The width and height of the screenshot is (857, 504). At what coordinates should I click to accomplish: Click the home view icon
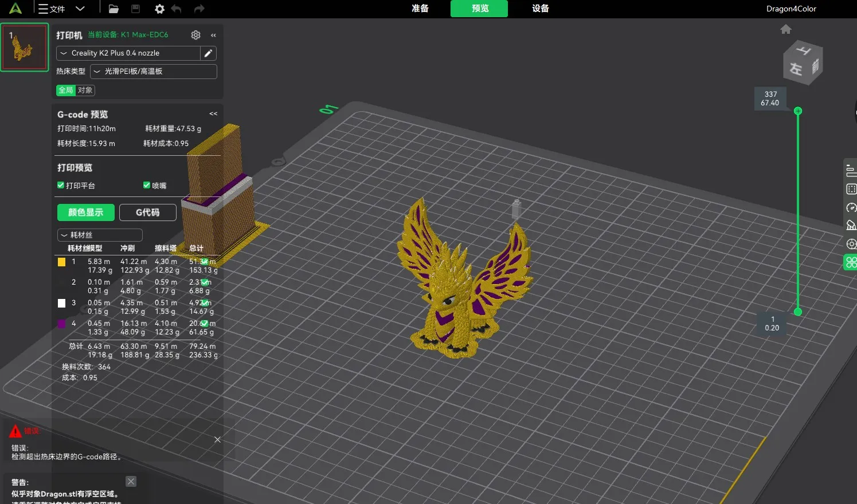786,29
